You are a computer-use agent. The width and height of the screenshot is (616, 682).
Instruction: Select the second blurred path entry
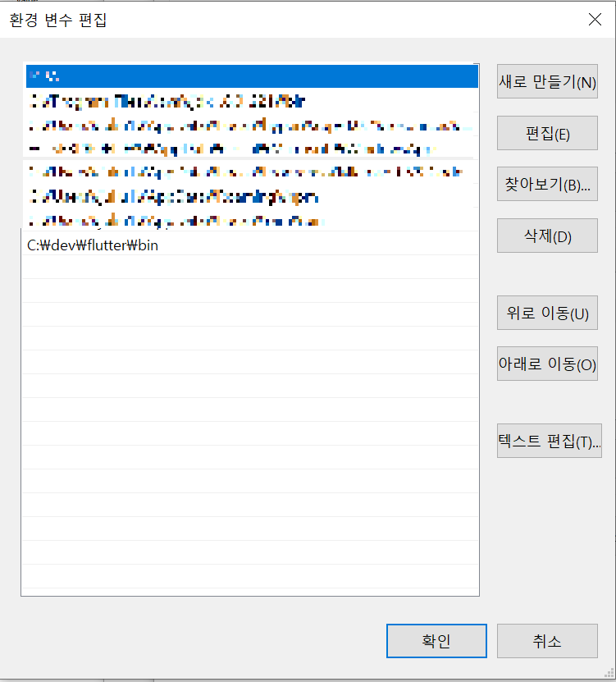tap(250, 101)
